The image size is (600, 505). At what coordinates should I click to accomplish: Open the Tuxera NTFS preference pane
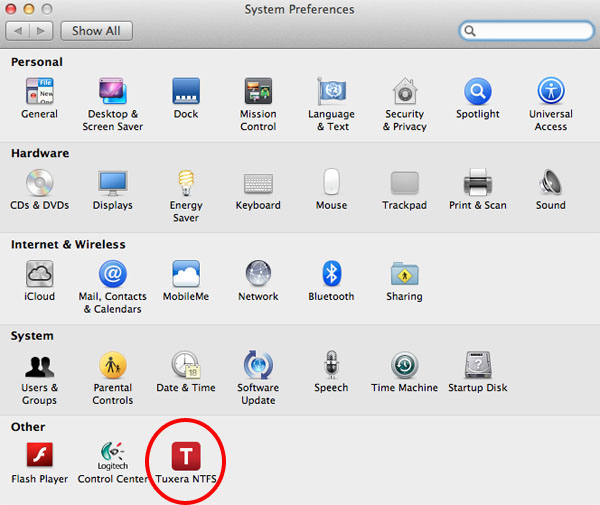[x=185, y=456]
